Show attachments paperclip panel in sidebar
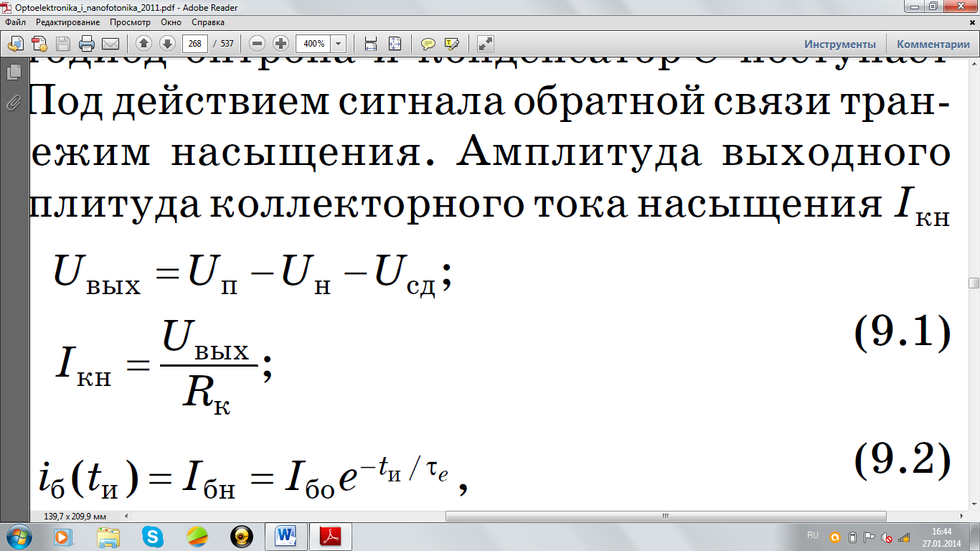Image resolution: width=980 pixels, height=551 pixels. pyautogui.click(x=12, y=103)
